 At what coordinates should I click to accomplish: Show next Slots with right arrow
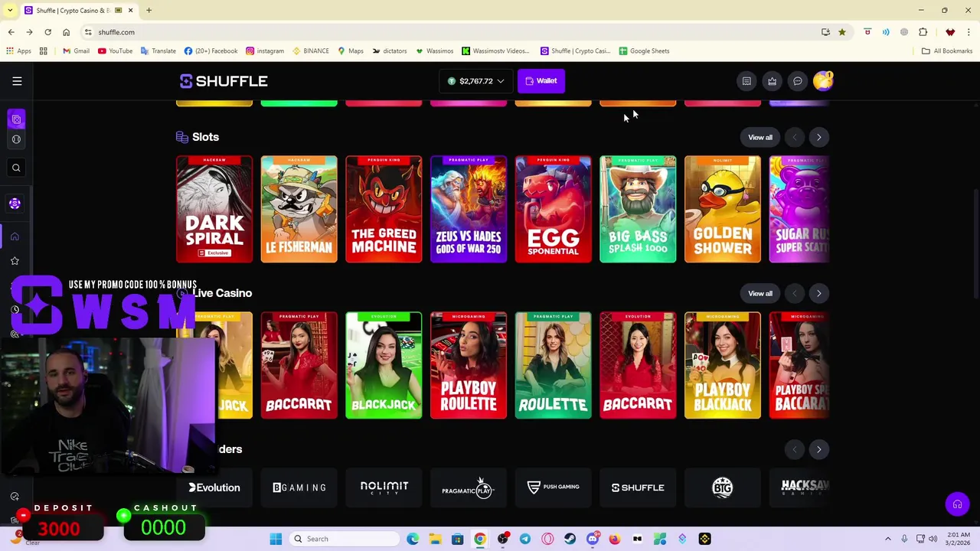(818, 137)
